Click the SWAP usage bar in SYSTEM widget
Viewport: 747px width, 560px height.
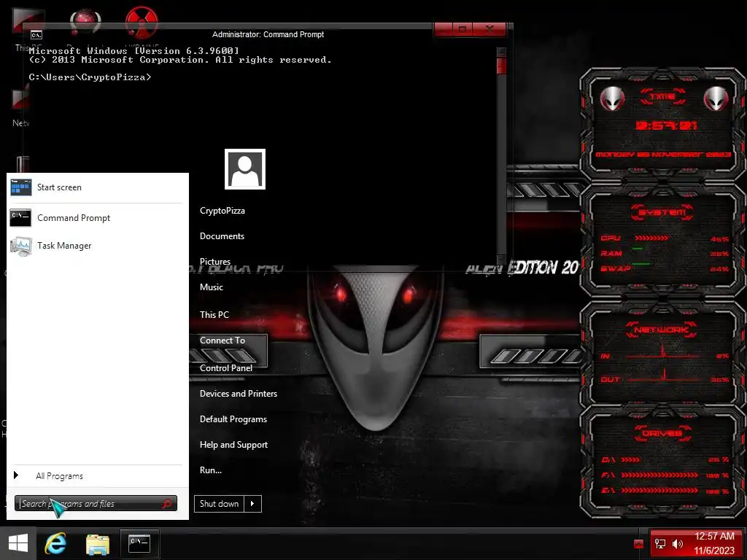pyautogui.click(x=641, y=262)
